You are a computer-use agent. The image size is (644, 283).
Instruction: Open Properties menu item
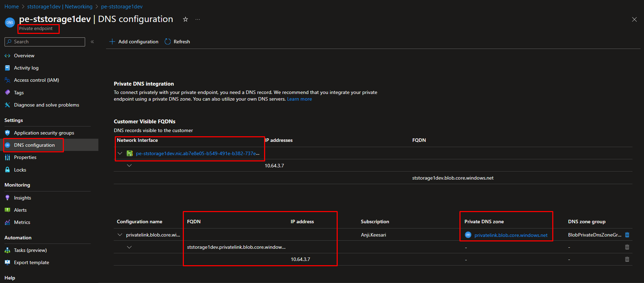click(x=25, y=157)
